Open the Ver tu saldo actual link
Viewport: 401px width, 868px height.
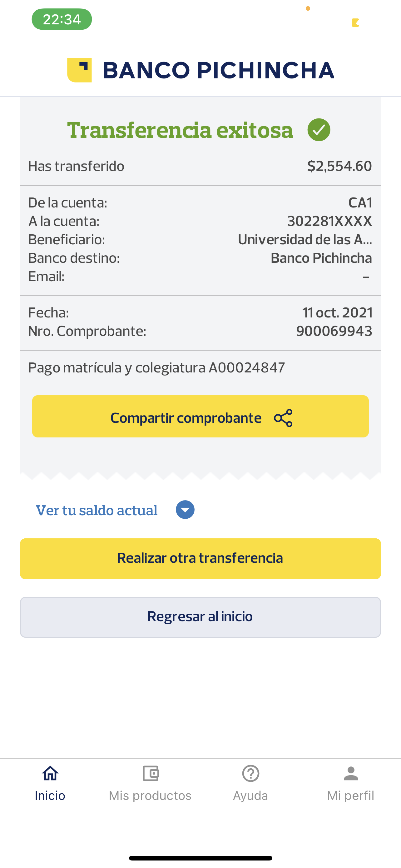pos(97,510)
